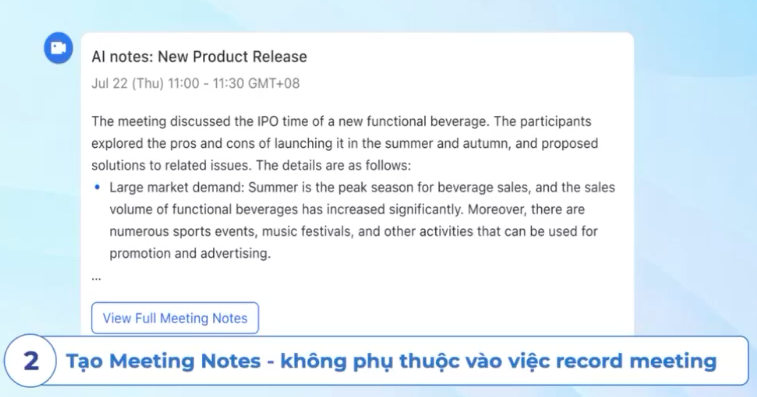Click the 'promotion and advertising' line

[x=190, y=253]
